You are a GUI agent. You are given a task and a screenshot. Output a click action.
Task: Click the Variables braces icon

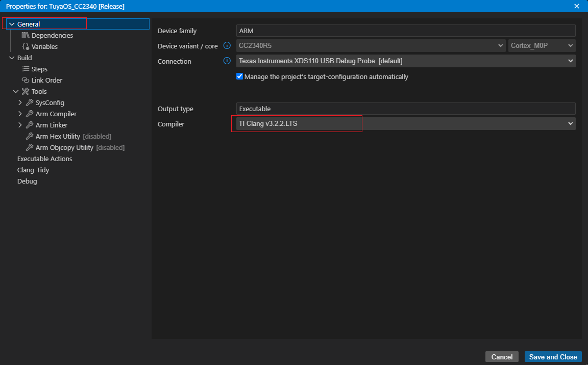pyautogui.click(x=26, y=46)
